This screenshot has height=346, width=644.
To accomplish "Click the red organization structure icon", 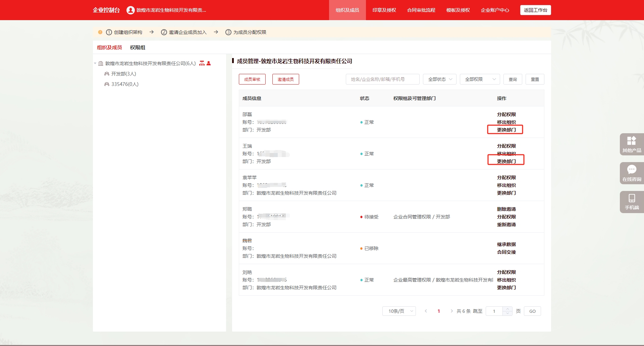I will click(202, 63).
